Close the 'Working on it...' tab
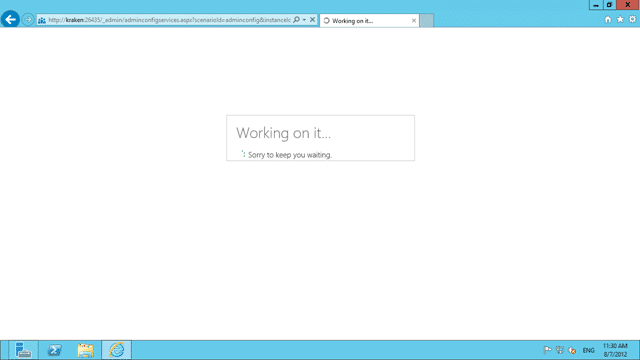Viewport: 640px width, 360px height. click(x=414, y=20)
